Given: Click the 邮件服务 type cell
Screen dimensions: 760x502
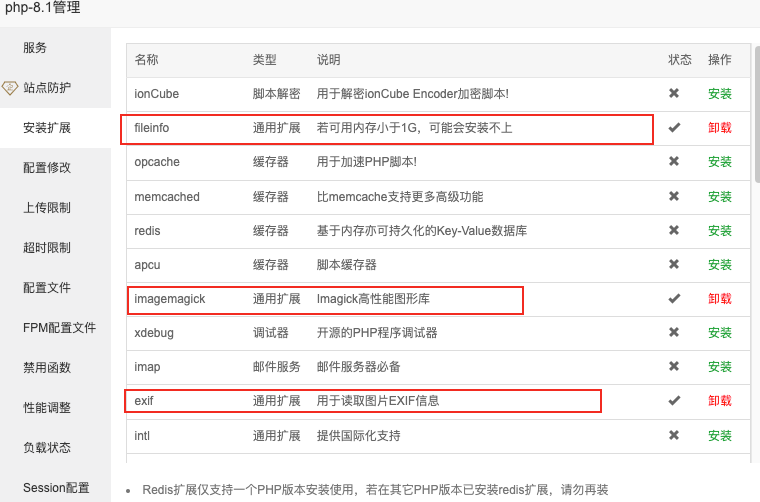Looking at the screenshot, I should point(276,367).
